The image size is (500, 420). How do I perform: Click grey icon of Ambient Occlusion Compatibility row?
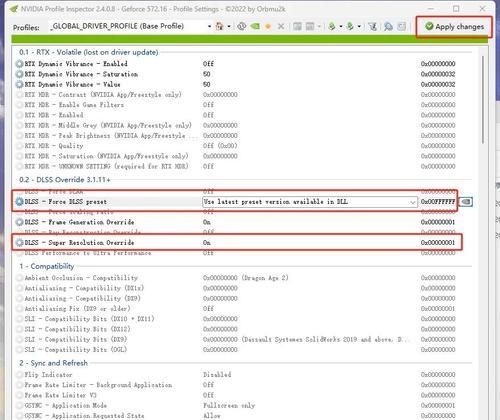(20, 278)
